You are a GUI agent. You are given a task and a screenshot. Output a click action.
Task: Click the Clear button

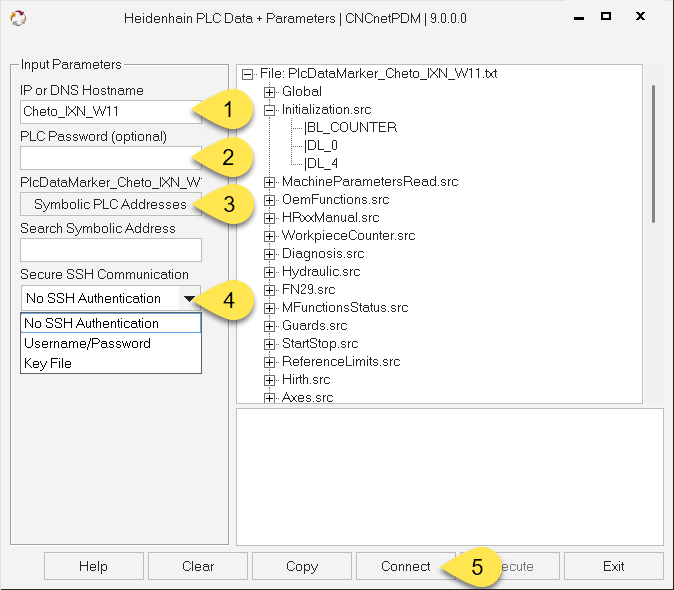tap(198, 566)
